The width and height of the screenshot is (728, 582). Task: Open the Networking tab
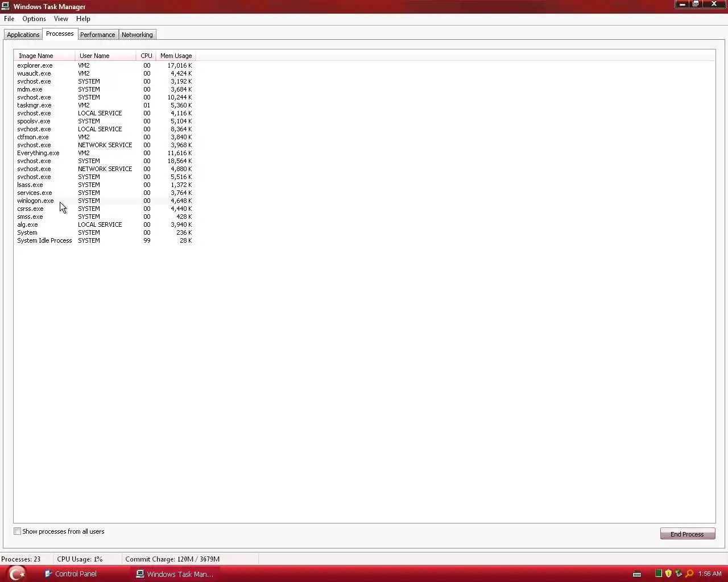tap(137, 35)
